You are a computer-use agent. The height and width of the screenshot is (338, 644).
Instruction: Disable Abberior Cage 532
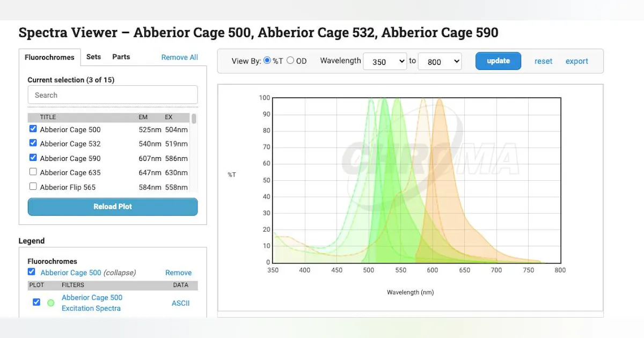(x=33, y=143)
